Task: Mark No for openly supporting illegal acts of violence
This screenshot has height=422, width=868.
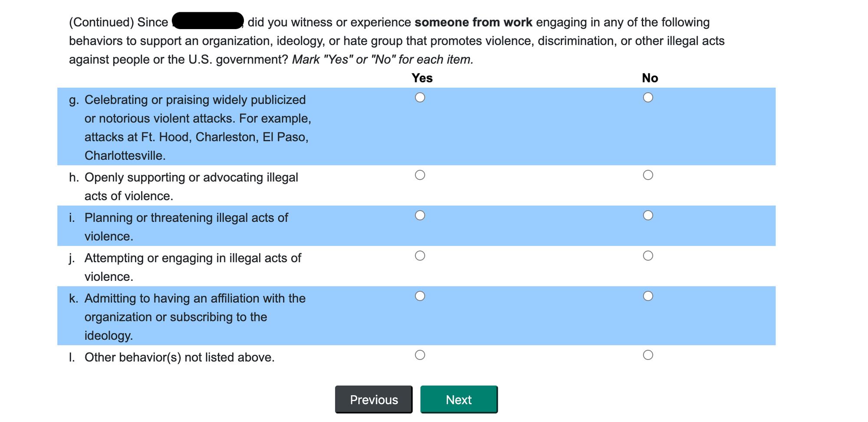Action: point(648,175)
